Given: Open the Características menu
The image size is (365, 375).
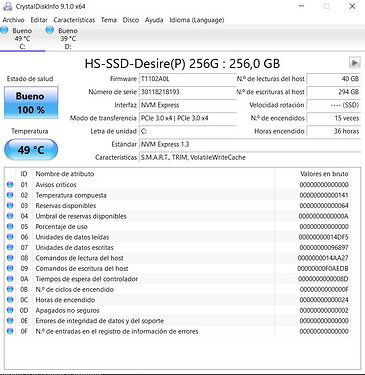Looking at the screenshot, I should pos(74,20).
